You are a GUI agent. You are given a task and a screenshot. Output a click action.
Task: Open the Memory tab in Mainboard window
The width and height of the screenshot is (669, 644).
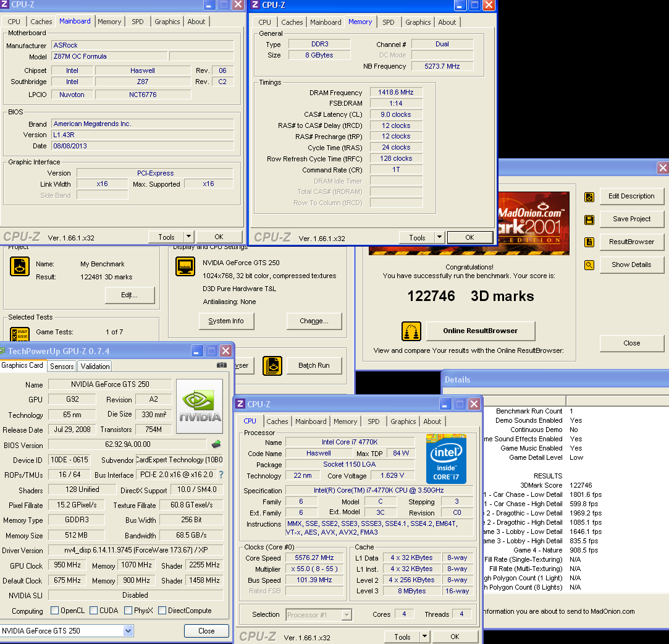109,22
